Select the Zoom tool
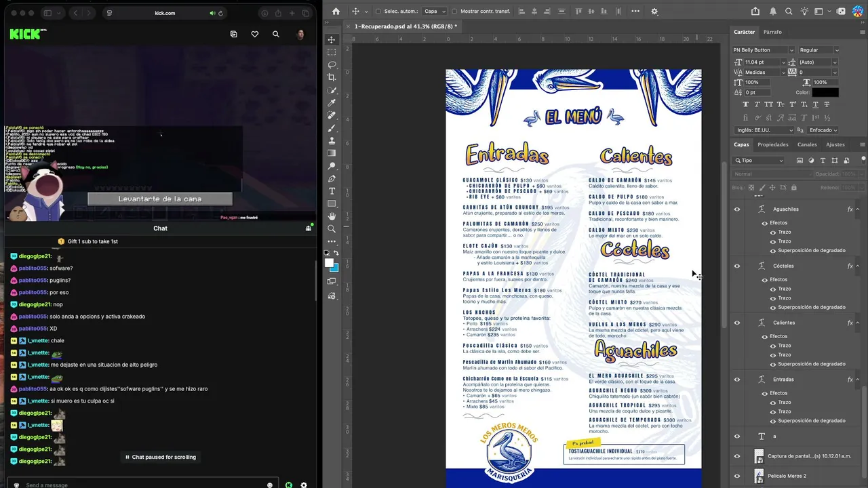868x488 pixels. tap(332, 229)
